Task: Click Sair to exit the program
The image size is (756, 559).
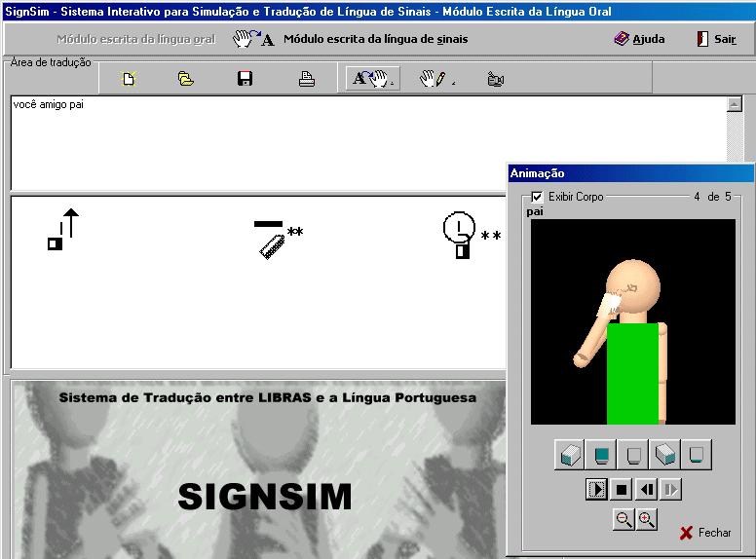Action: click(x=716, y=39)
